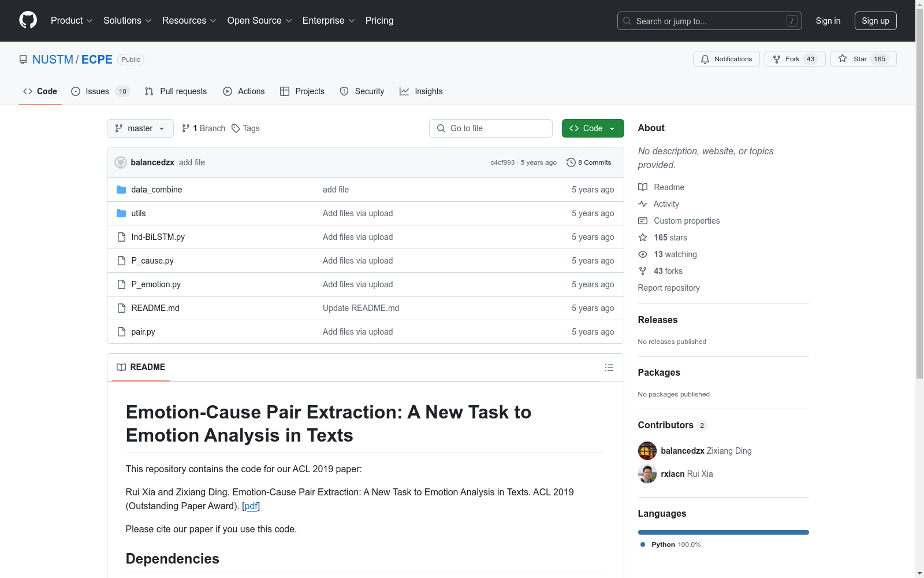Viewport: 924px width, 578px height.
Task: Open the GitHub home logo
Action: (28, 20)
